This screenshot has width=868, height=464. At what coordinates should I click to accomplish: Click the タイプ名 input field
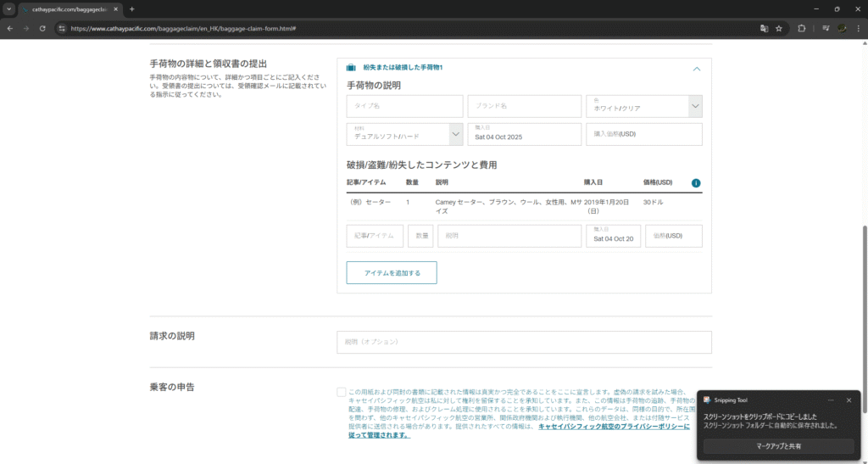404,106
